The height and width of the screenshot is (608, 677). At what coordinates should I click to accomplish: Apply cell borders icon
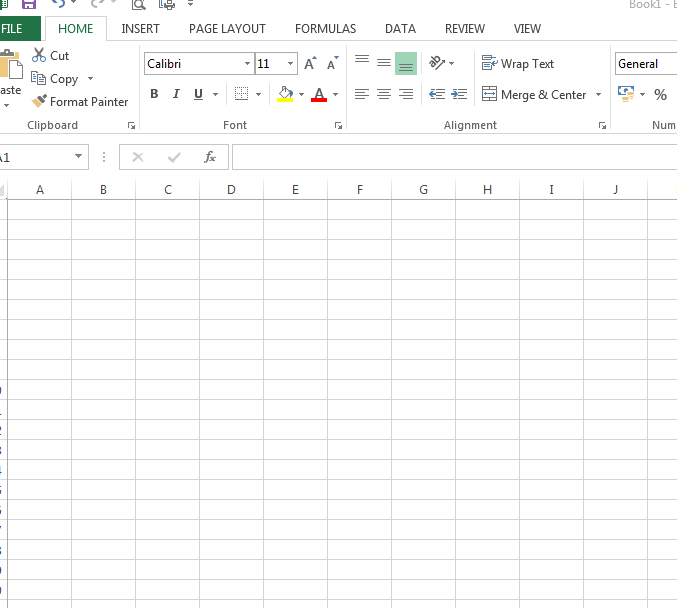(x=241, y=94)
